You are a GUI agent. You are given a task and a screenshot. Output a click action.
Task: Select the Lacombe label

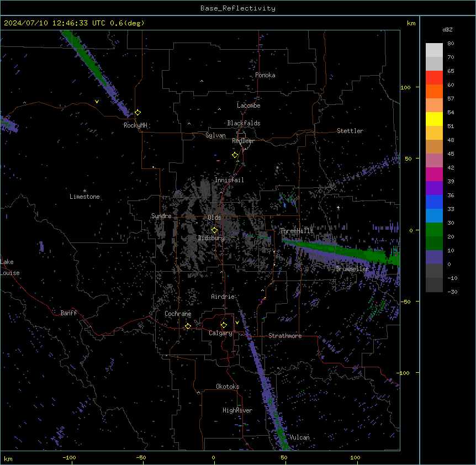tap(248, 105)
